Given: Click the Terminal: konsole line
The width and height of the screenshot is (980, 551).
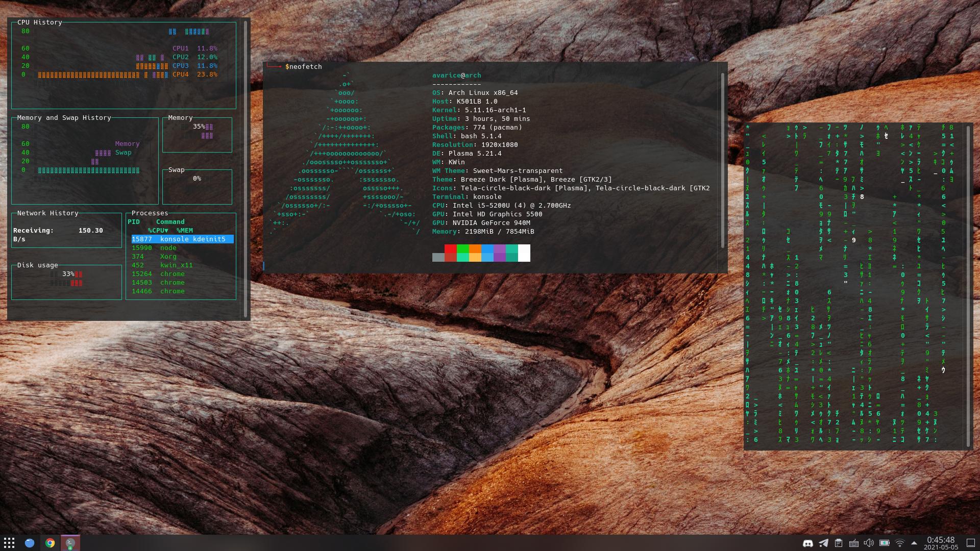Looking at the screenshot, I should [x=467, y=197].
